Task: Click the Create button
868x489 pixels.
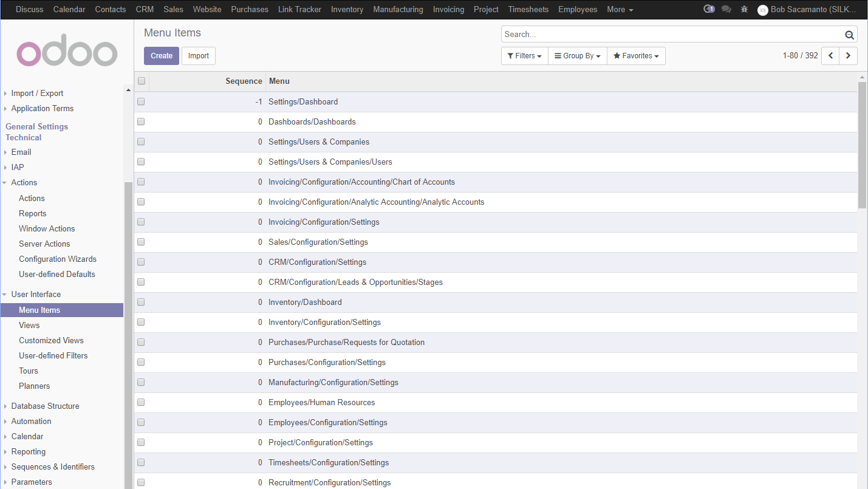Action: tap(162, 56)
